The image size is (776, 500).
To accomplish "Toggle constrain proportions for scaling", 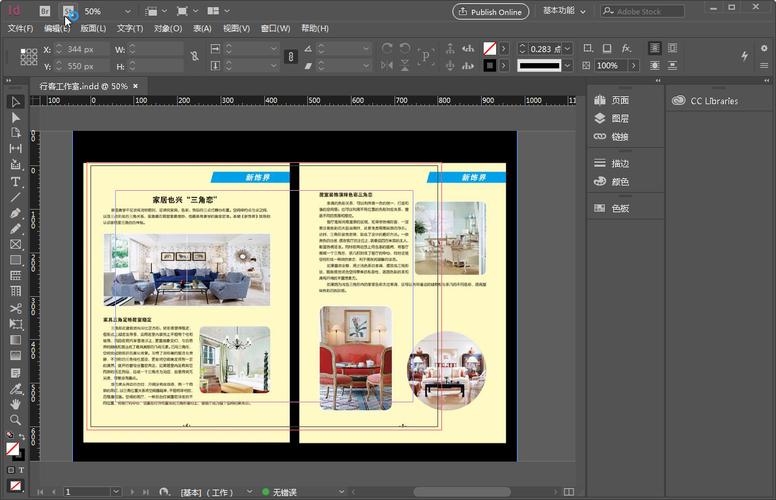I will [291, 56].
